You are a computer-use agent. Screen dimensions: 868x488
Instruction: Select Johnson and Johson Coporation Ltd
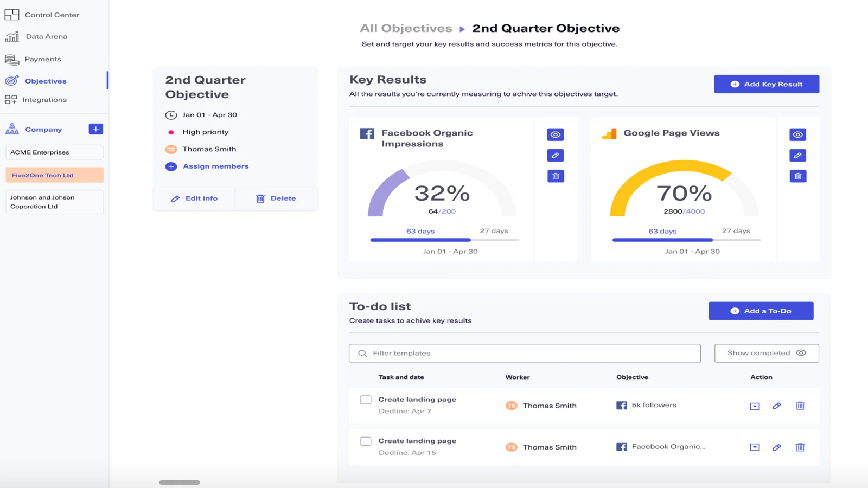[x=54, y=202]
